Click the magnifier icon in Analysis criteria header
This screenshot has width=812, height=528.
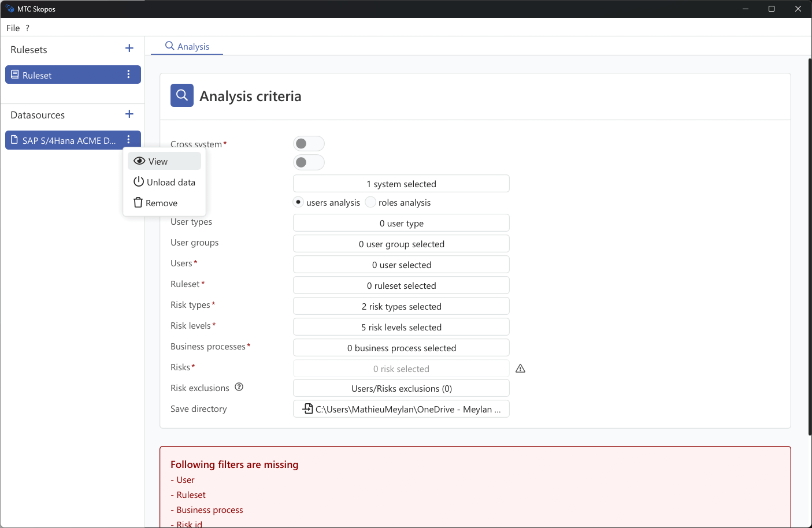pyautogui.click(x=181, y=95)
